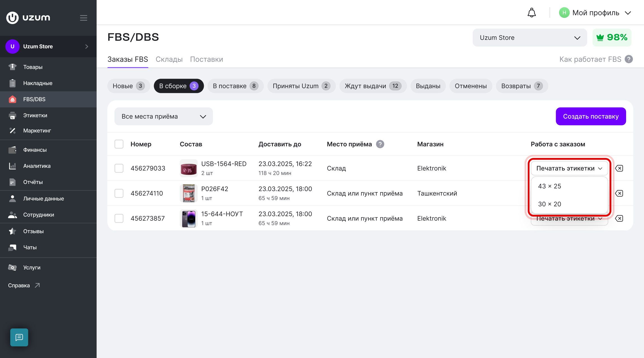Click the Uzum logo
This screenshot has width=644, height=358.
pyautogui.click(x=28, y=18)
